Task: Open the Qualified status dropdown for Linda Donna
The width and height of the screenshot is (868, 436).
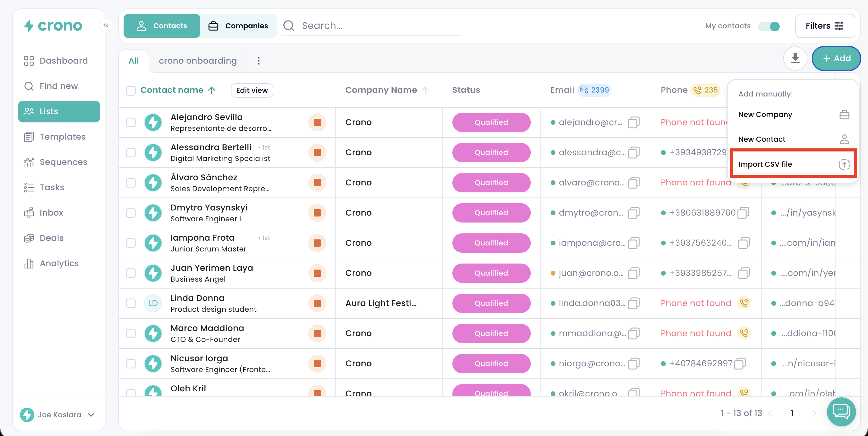Action: (x=491, y=303)
